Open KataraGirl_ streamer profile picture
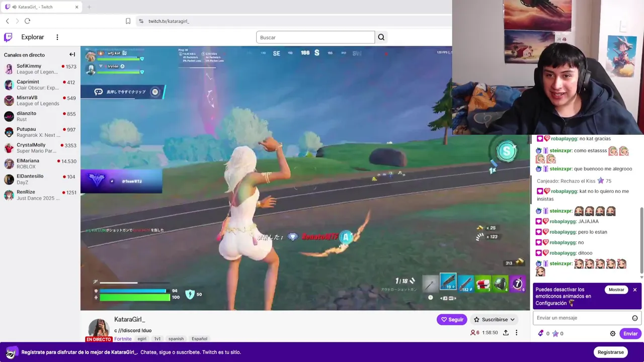 [x=99, y=328]
